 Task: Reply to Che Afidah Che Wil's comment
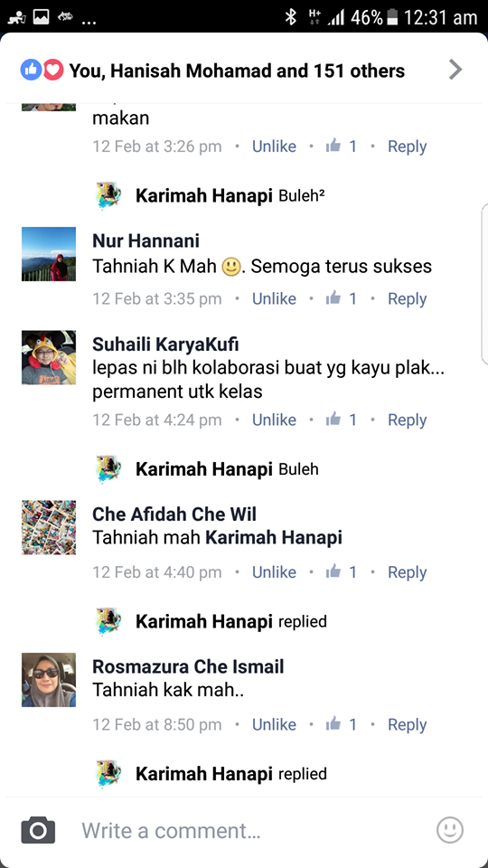pos(408,572)
